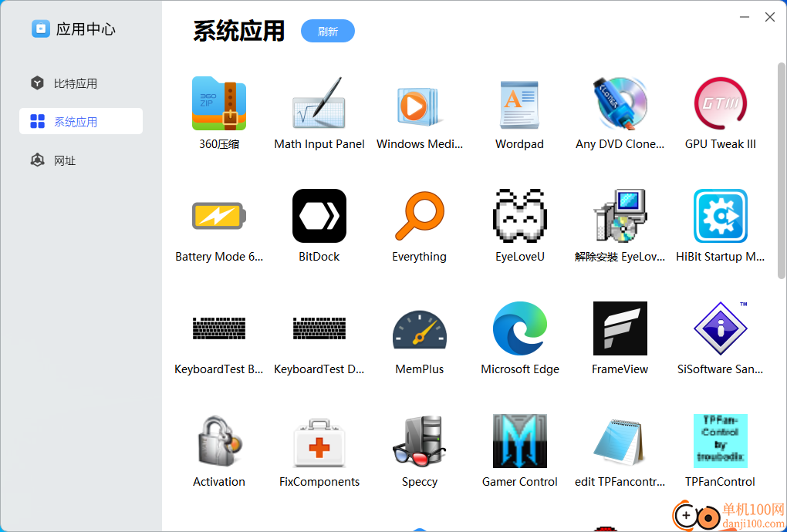Click the vertical scrollbar thumb

[781, 170]
